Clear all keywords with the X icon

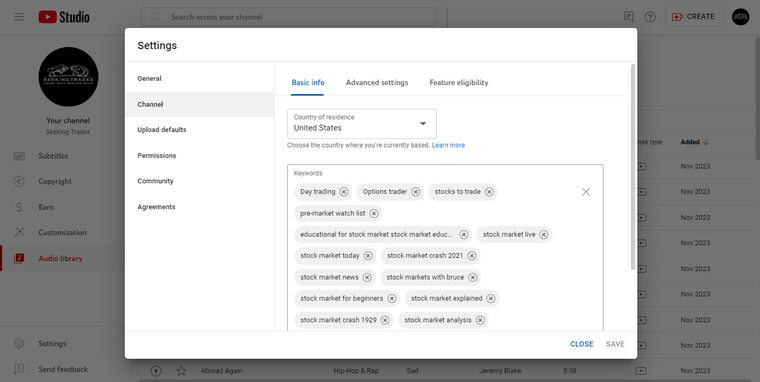586,192
